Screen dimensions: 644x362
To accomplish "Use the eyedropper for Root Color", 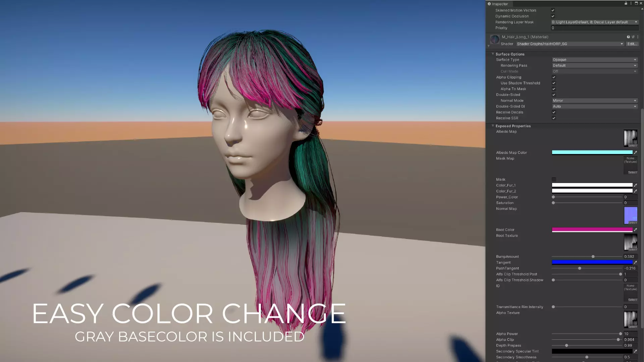I will pos(635,230).
